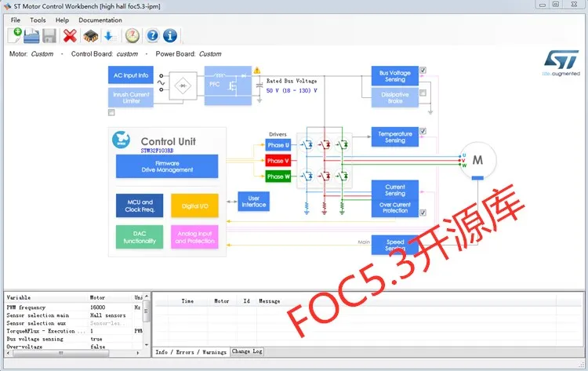Open Dissipative Brake block
Image resolution: width=588 pixels, height=371 pixels.
pos(395,97)
